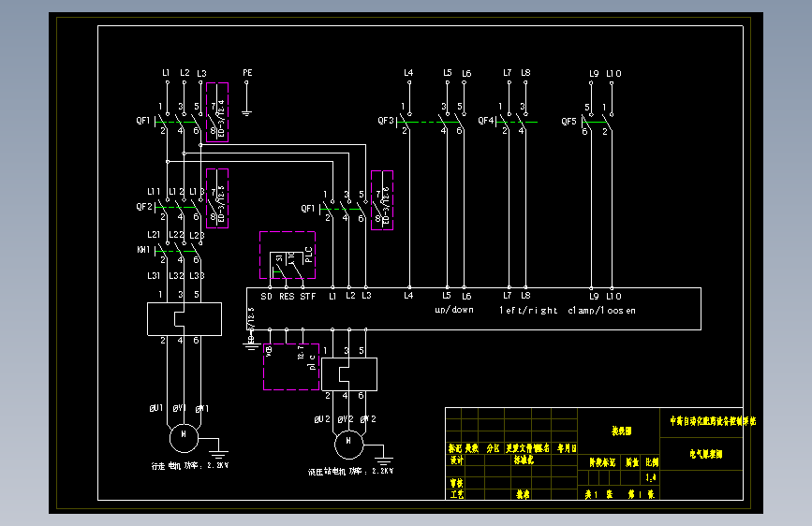
Task: Click the walking motor M symbol
Action: point(184,438)
